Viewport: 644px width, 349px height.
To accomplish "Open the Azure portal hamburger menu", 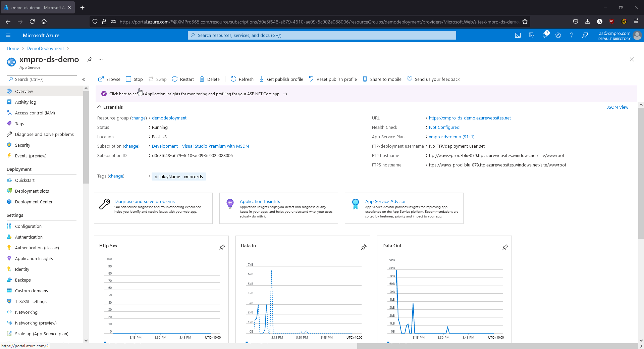I will click(x=8, y=35).
